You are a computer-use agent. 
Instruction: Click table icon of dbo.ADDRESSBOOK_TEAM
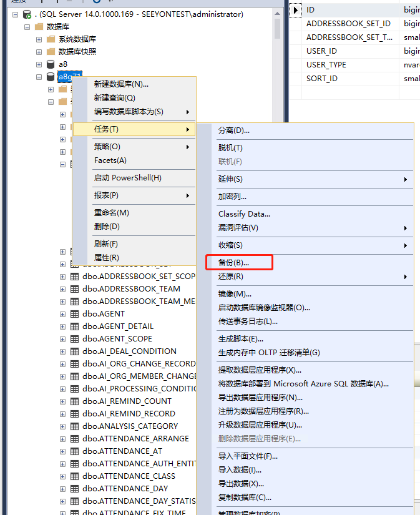74,289
